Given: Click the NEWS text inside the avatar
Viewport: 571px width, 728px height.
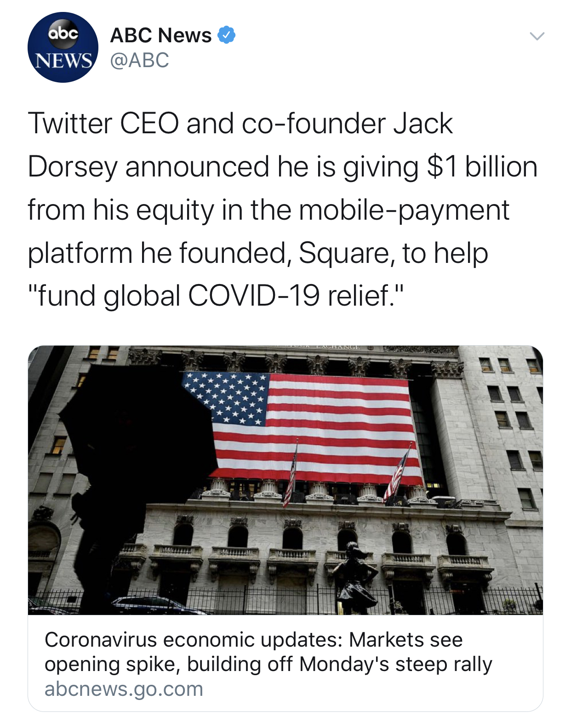Looking at the screenshot, I should coord(63,61).
